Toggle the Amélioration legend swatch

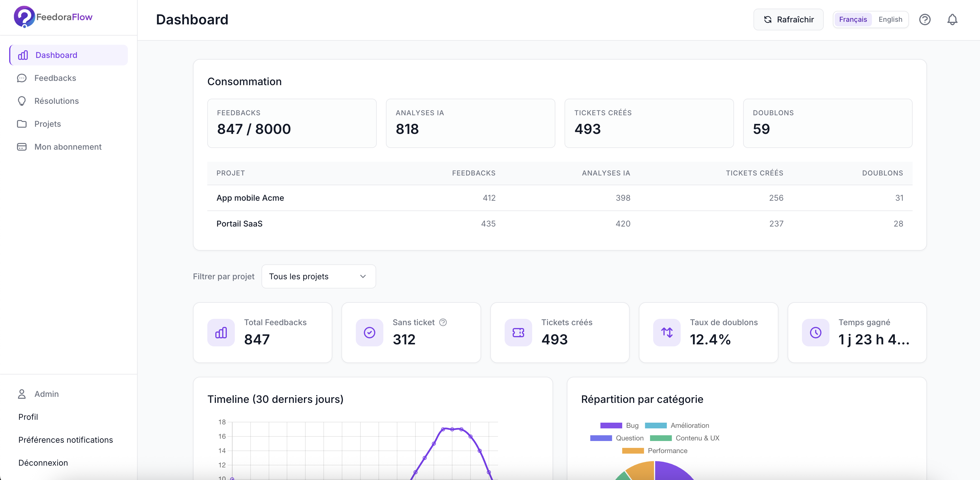[655, 426]
